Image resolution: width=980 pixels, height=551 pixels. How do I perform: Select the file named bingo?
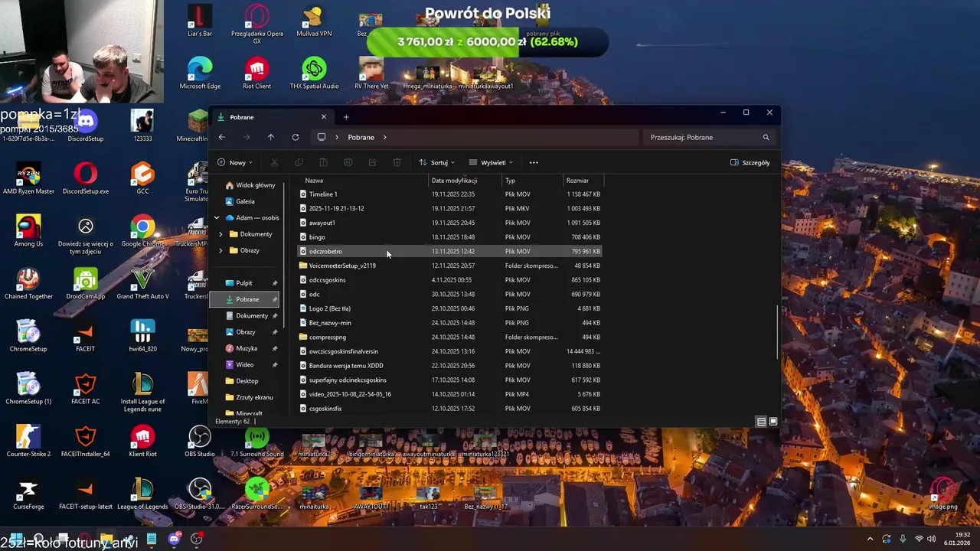tap(450, 237)
